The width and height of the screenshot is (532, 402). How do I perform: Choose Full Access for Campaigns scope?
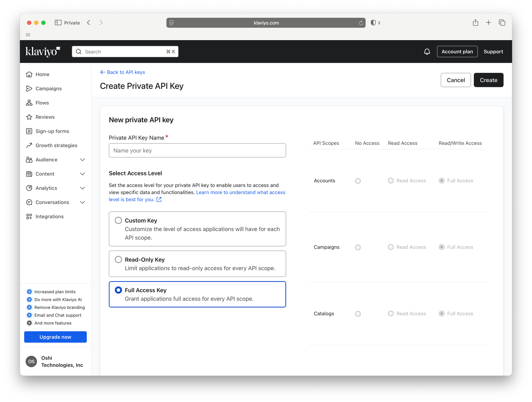442,247
